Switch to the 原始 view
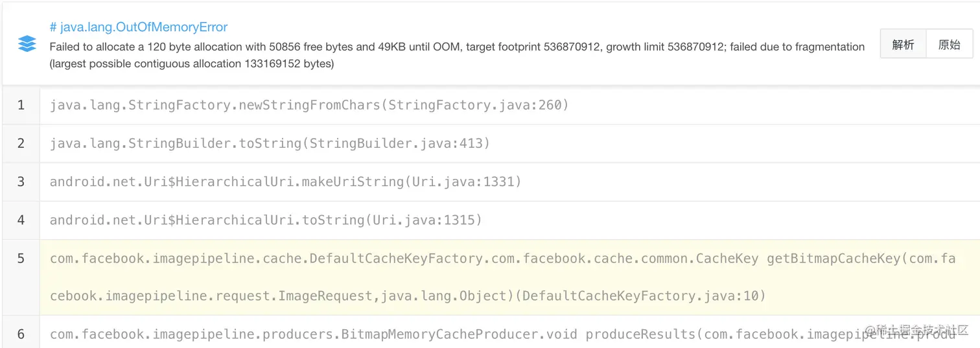 (x=950, y=45)
